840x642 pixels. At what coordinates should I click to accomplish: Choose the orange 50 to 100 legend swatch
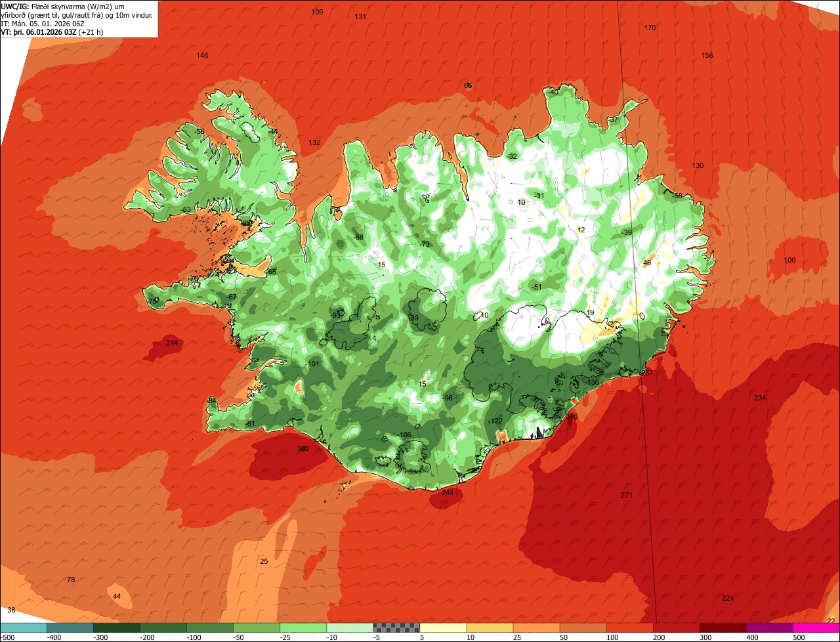(x=583, y=628)
